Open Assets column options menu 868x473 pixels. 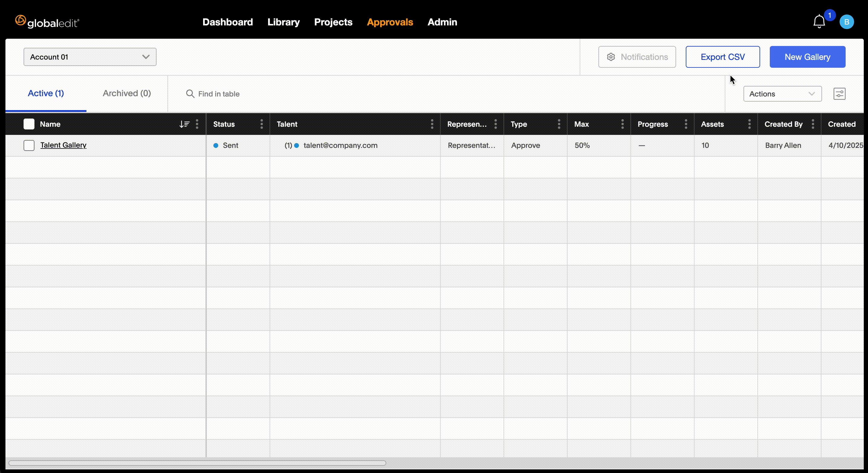(x=750, y=124)
